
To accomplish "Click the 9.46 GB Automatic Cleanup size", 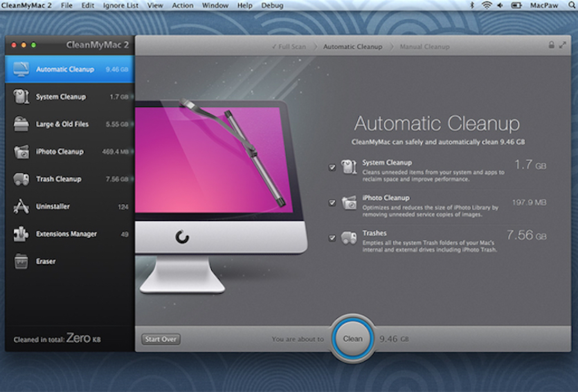I will pos(117,69).
